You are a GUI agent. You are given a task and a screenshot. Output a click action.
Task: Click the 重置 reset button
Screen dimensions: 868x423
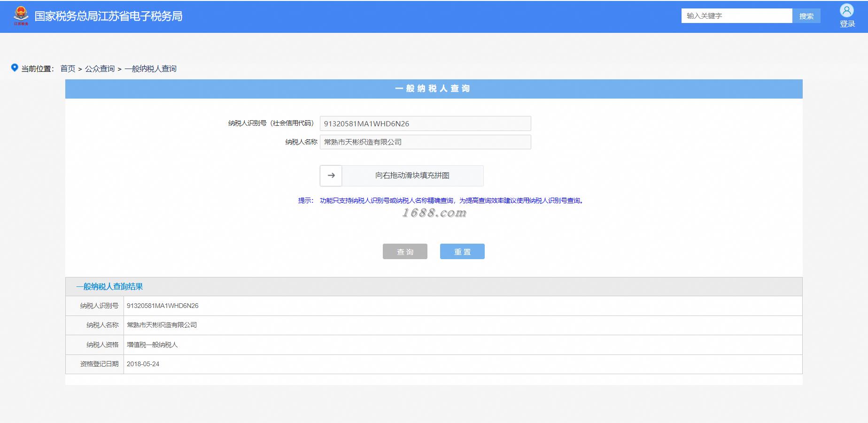click(462, 252)
